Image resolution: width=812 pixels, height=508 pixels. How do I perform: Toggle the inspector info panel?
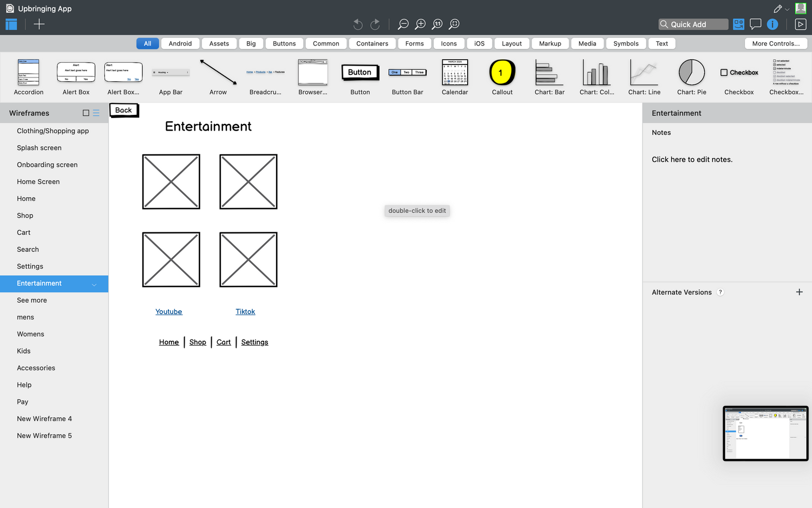[x=772, y=24]
